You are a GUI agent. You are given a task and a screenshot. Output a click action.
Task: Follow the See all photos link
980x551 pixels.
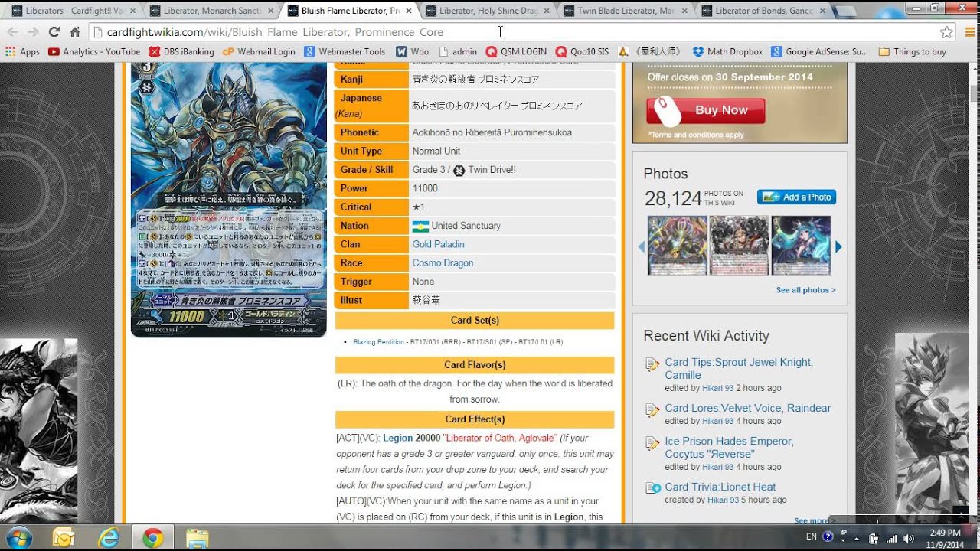805,290
